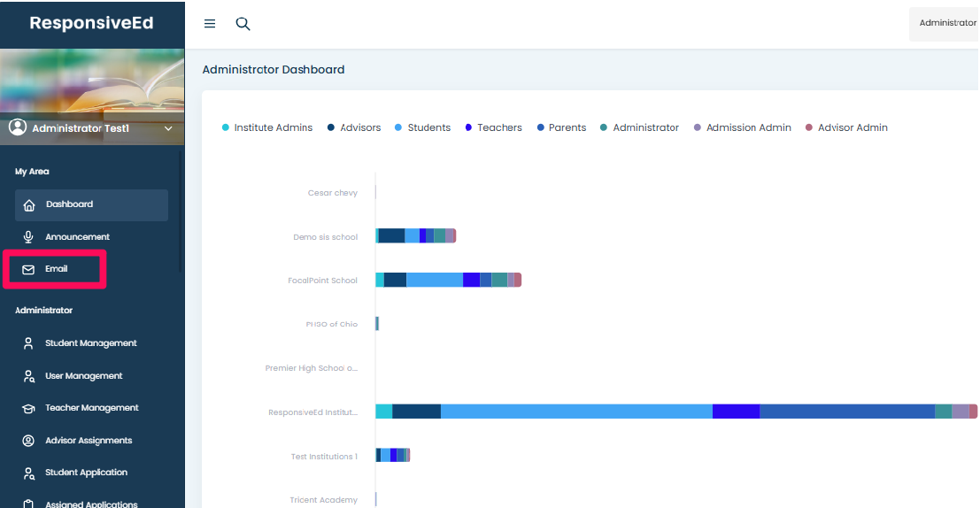Screen dimensions: 980x508
Task: Open User Management menu item
Action: [x=83, y=376]
